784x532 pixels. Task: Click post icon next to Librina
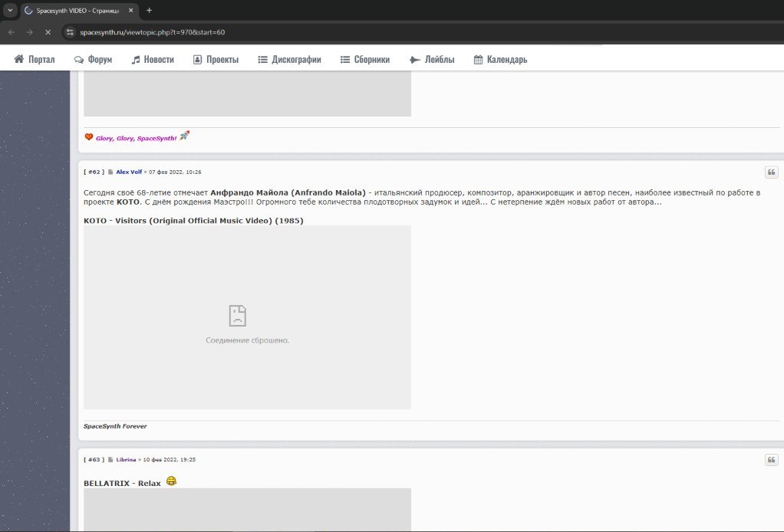tap(110, 460)
